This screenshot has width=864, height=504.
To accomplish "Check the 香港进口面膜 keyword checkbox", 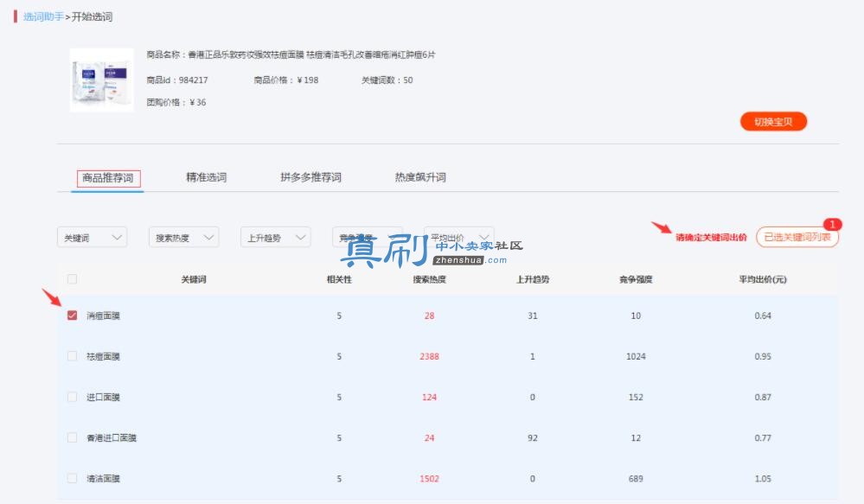I will coord(72,437).
